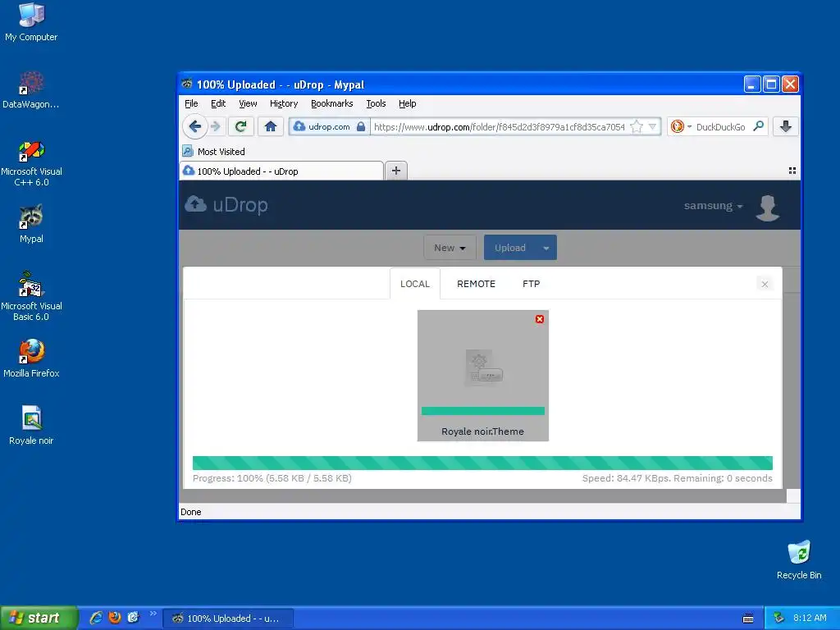840x630 pixels.
Task: Remove Royale noir.Theme with red X
Action: pyautogui.click(x=540, y=319)
